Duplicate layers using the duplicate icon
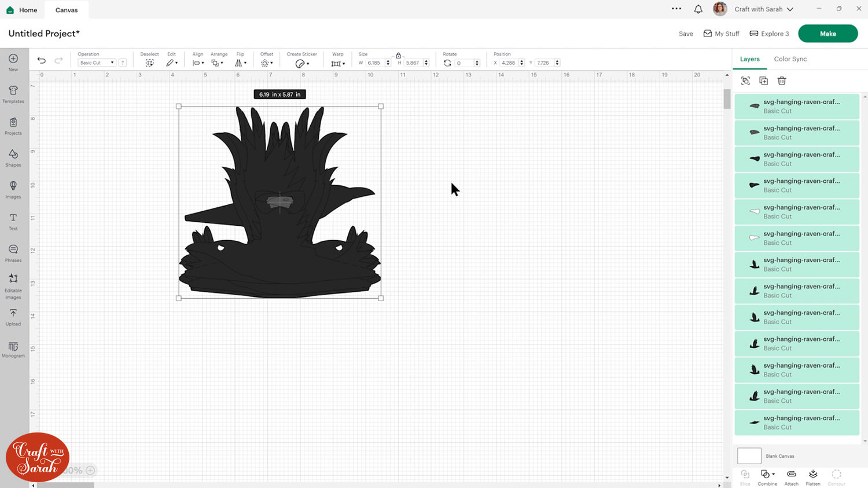Screen dimensions: 868x488 click(763, 81)
